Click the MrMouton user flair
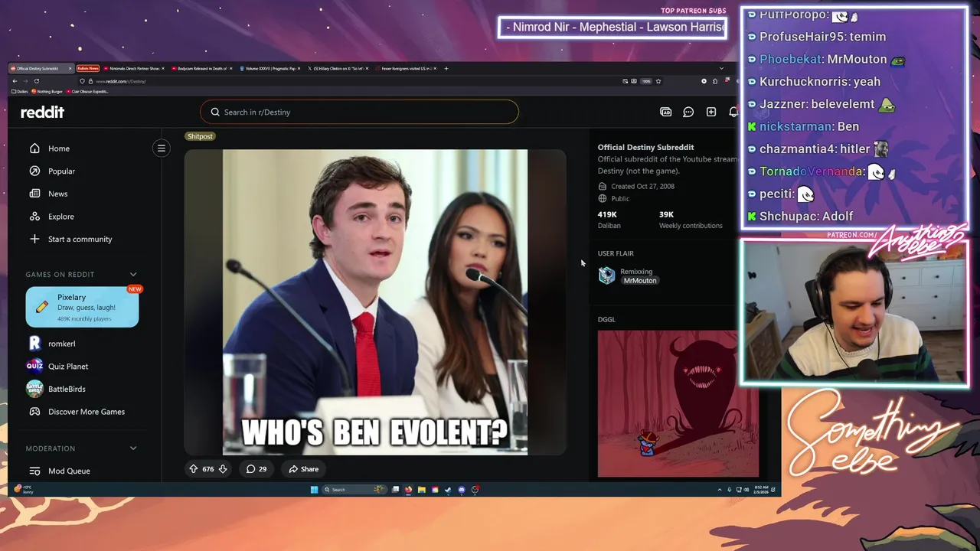Viewport: 980px width, 551px height. click(640, 281)
